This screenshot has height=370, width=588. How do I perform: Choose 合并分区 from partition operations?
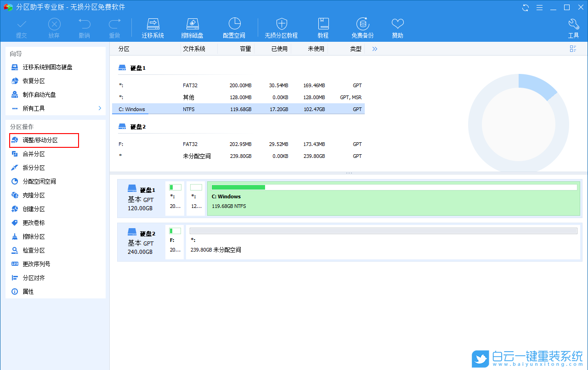coord(34,154)
